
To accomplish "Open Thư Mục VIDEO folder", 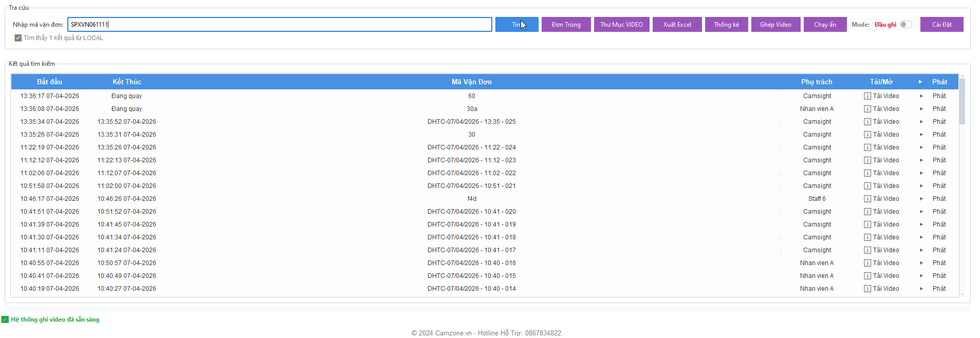I will (621, 25).
